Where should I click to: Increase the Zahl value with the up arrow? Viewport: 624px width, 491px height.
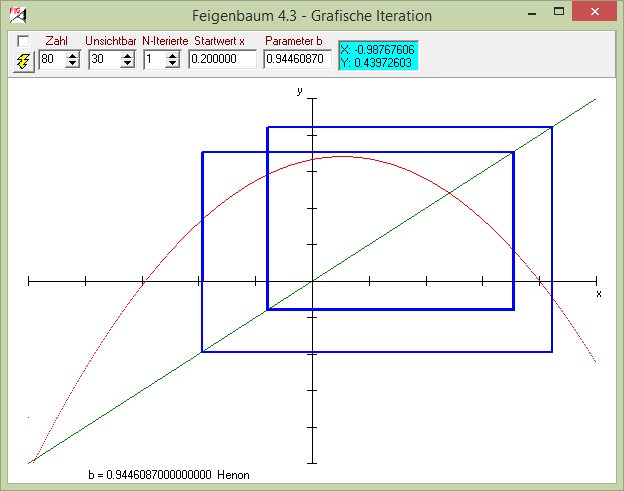coord(72,56)
